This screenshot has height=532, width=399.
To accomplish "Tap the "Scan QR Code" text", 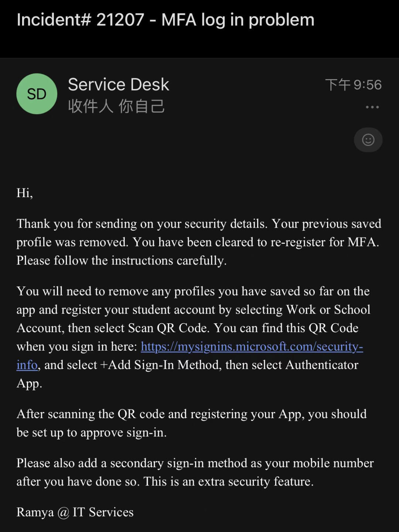I will [x=169, y=328].
